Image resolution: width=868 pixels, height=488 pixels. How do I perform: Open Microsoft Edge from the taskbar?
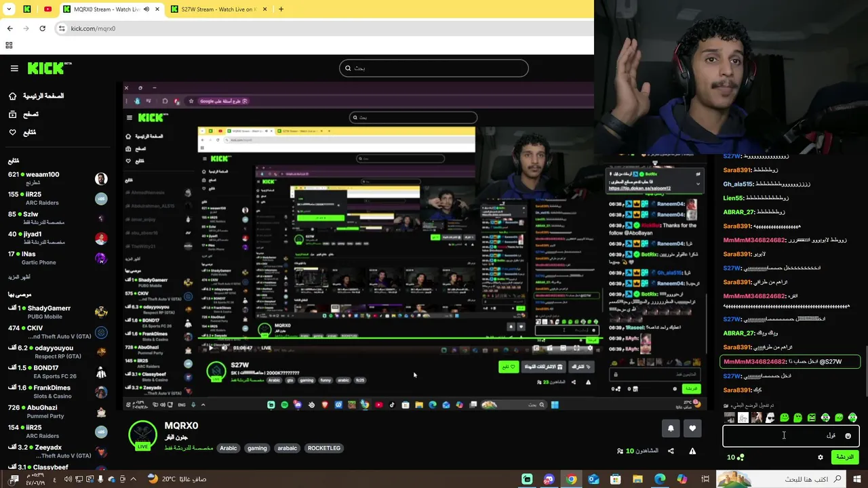coord(660,479)
